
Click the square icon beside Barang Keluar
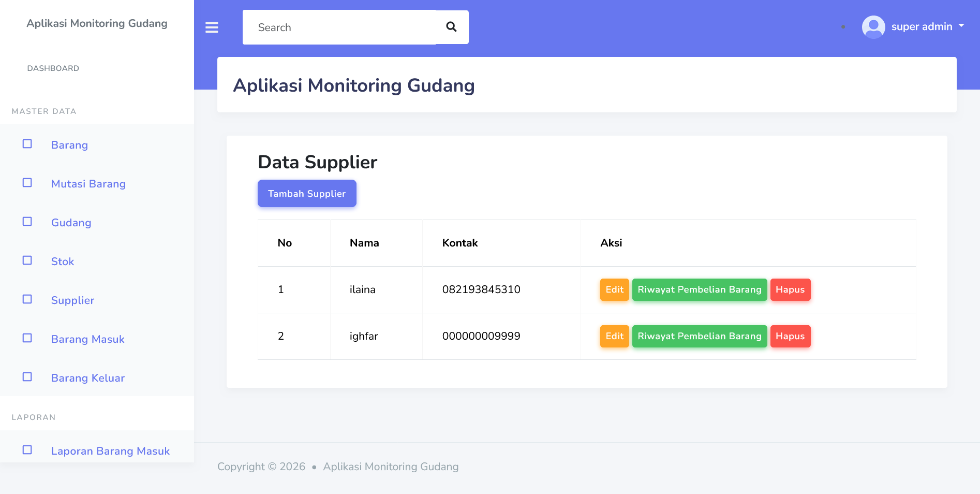[27, 377]
